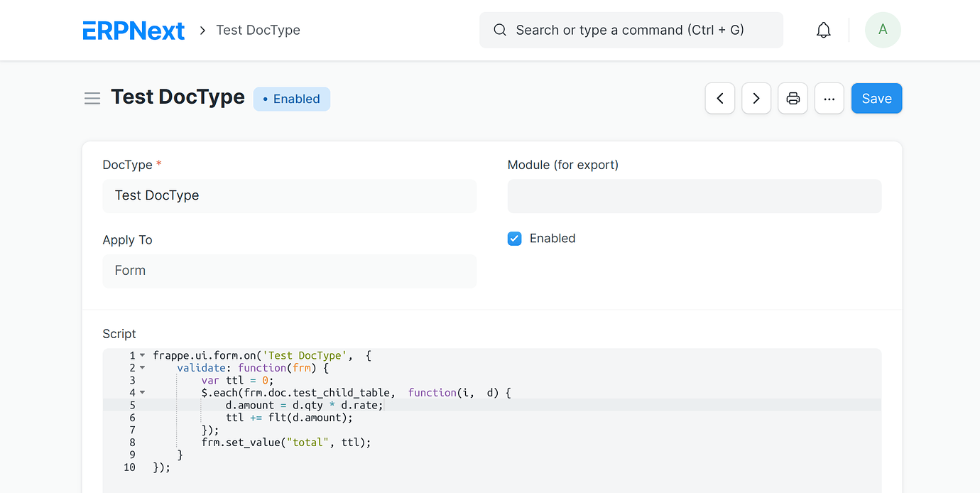This screenshot has width=980, height=493.
Task: Open the sidebar toggle hamburger icon
Action: click(92, 98)
